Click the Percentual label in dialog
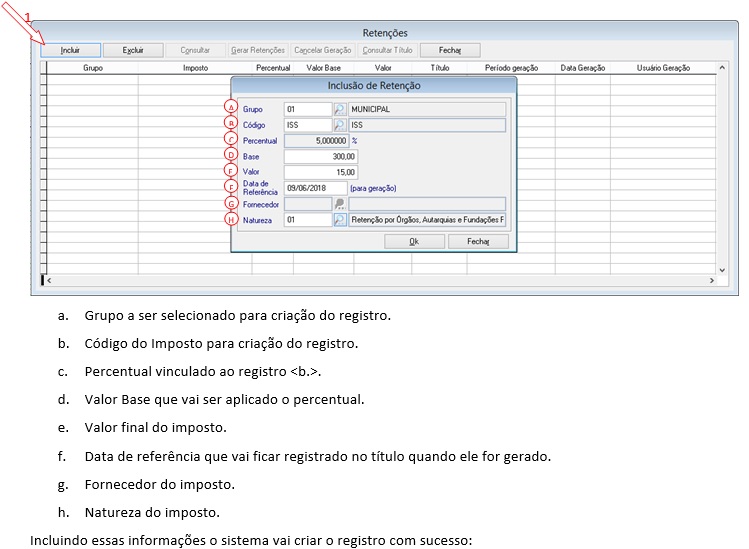The height and width of the screenshot is (549, 749). (x=259, y=141)
